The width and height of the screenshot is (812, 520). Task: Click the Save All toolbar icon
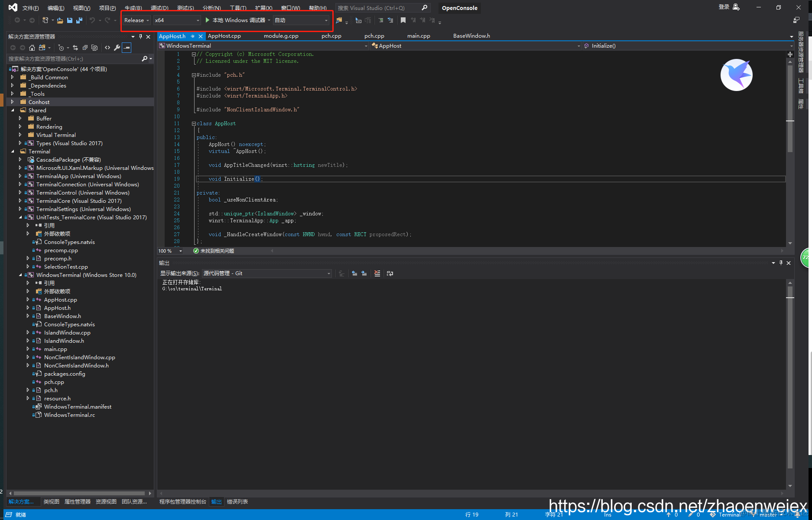coord(79,20)
